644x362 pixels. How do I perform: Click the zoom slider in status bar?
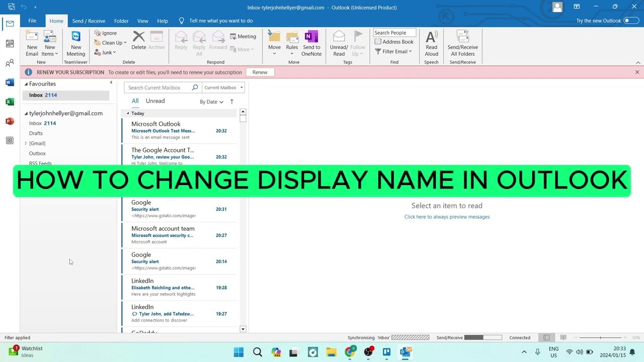point(600,337)
